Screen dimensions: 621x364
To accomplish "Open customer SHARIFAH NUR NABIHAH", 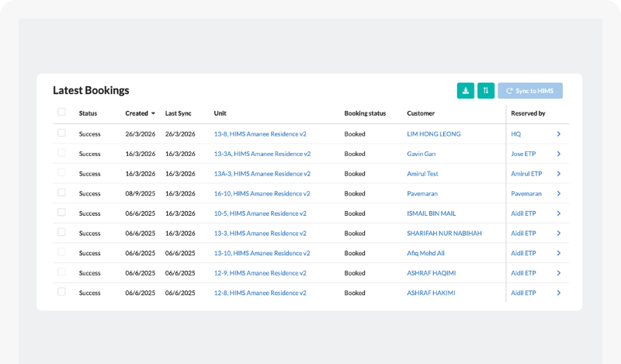I will pos(444,234).
